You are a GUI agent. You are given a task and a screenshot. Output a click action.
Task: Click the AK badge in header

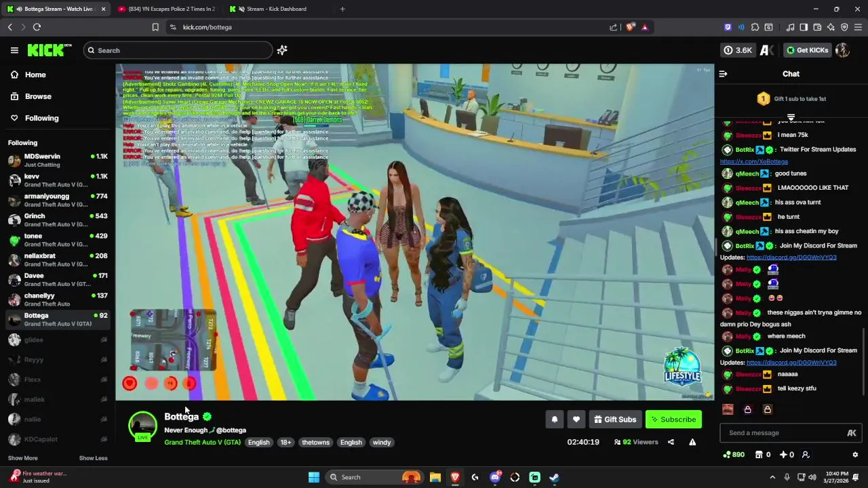767,50
